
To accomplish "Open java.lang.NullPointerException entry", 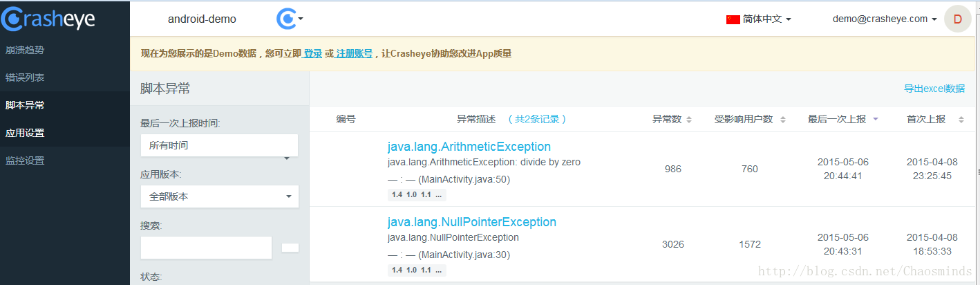I will 472,222.
